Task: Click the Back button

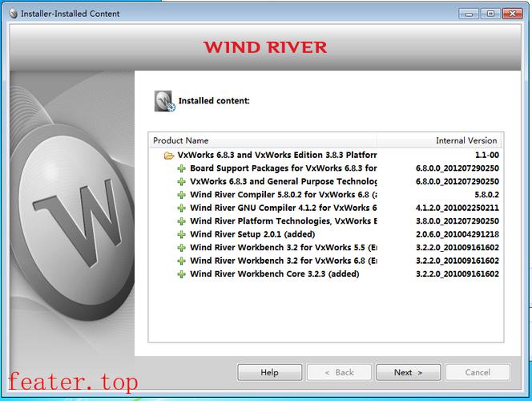Action: [339, 372]
